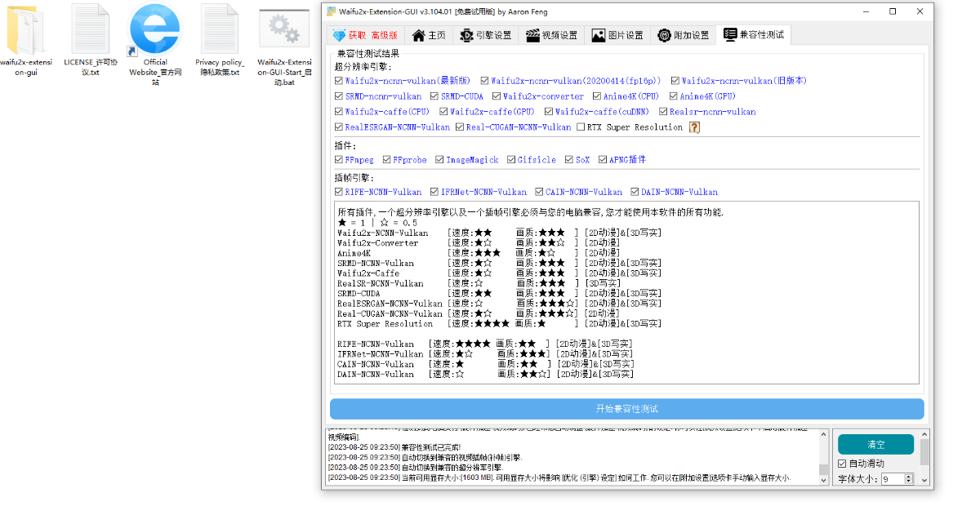The image size is (980, 515).
Task: Click the help question-mark icon beside RTX Super Resolution
Action: click(x=695, y=127)
